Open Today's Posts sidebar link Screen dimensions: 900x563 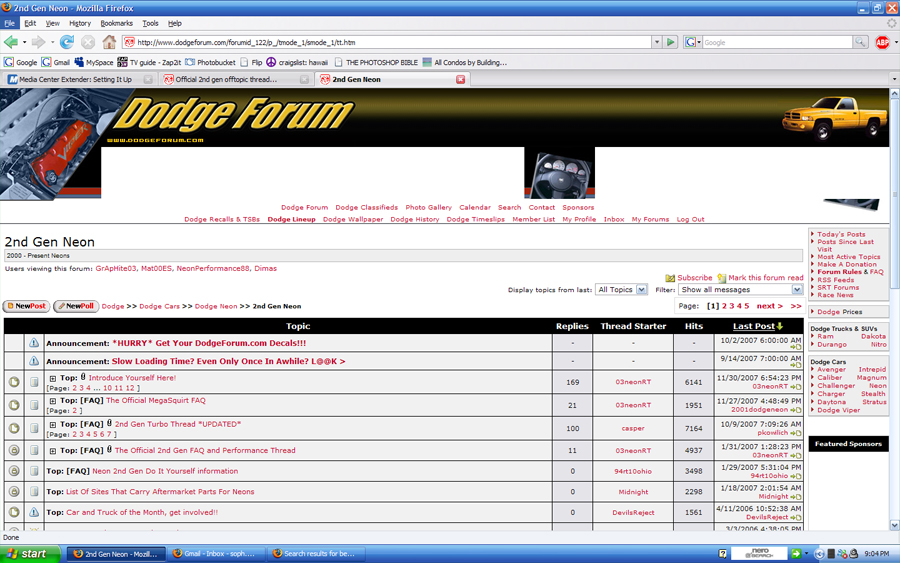tap(841, 234)
